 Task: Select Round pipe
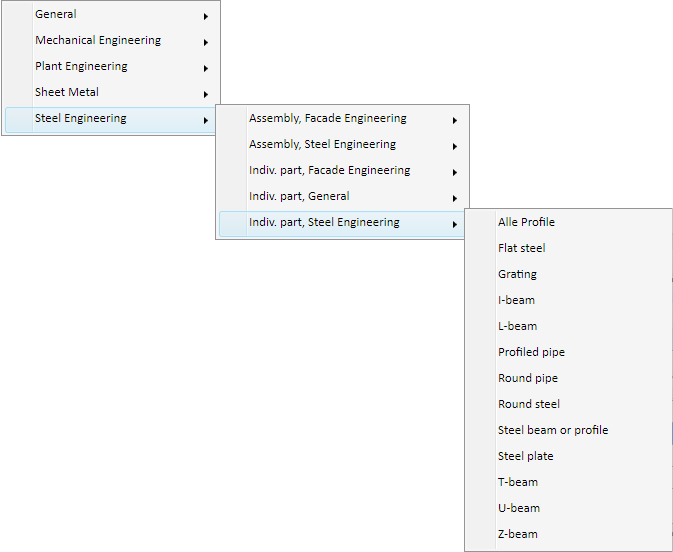tap(569, 378)
